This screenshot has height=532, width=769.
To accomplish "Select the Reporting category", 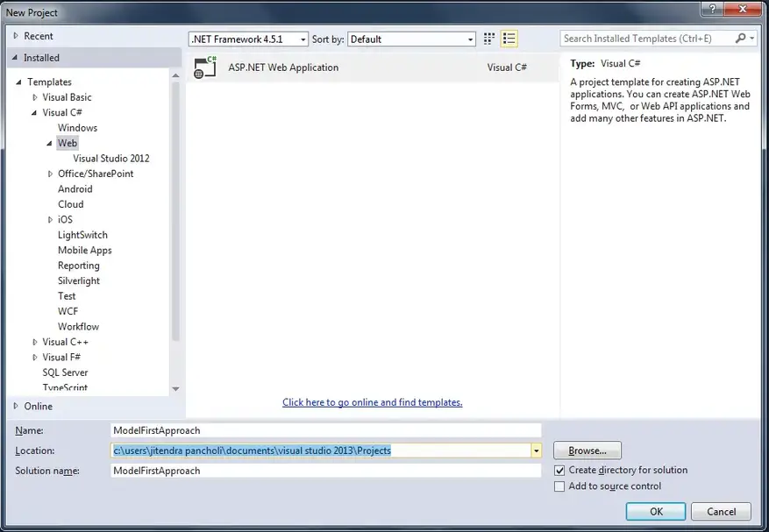I will click(x=78, y=266).
